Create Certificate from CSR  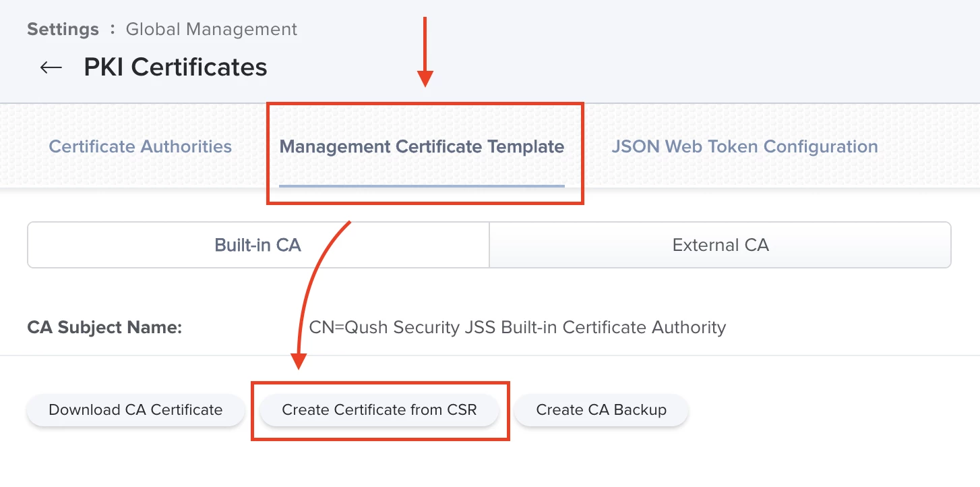coord(379,410)
